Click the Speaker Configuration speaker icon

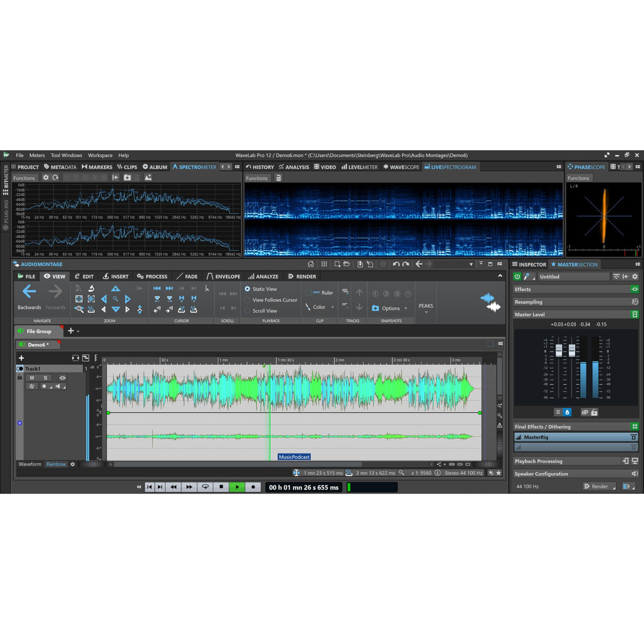634,474
